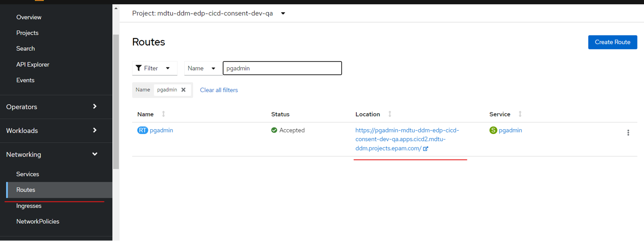
Task: Open Ingresses under Networking
Action: click(x=29, y=206)
